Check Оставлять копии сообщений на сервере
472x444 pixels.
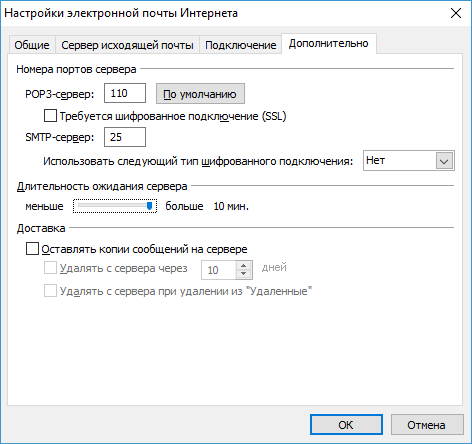pyautogui.click(x=32, y=249)
